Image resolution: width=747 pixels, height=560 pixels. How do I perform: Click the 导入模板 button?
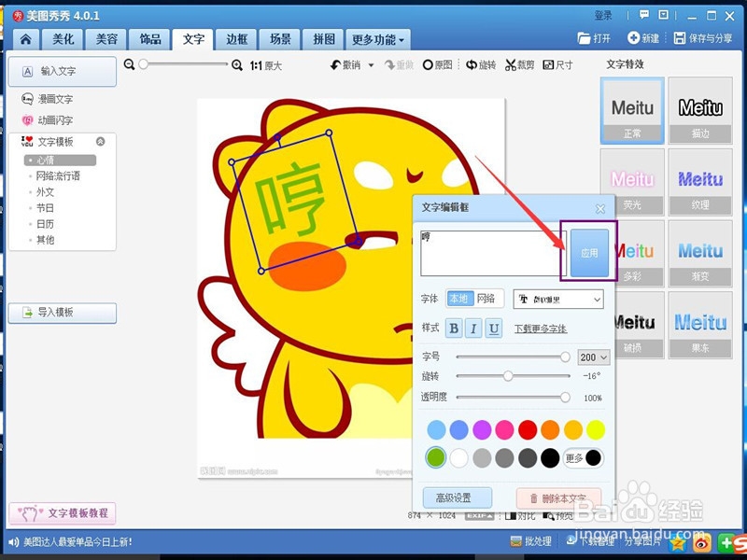[x=63, y=313]
